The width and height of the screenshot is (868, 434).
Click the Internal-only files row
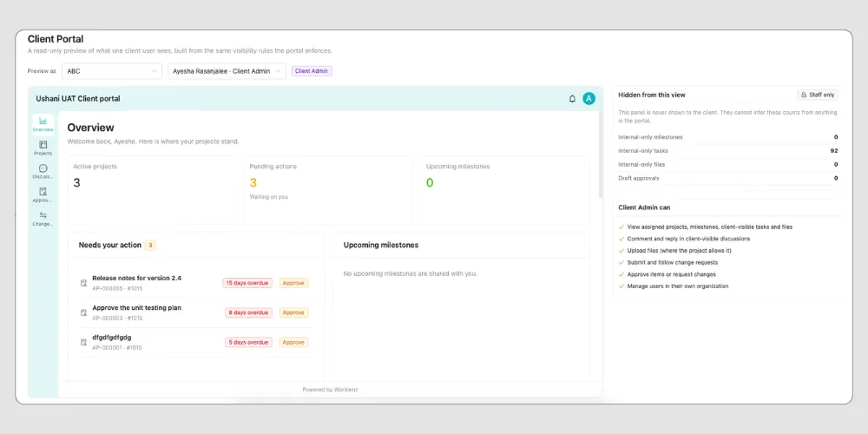[728, 164]
